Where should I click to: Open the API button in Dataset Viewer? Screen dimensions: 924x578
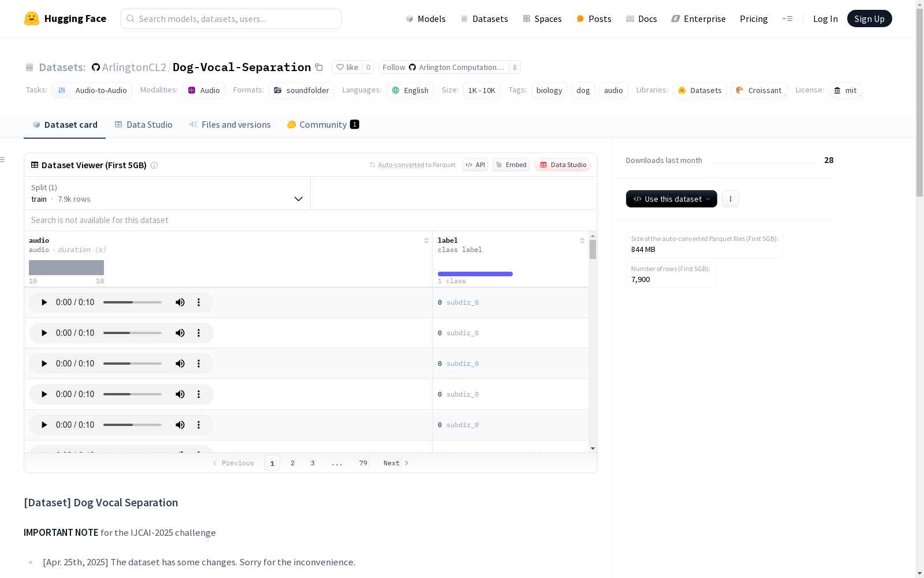[475, 165]
